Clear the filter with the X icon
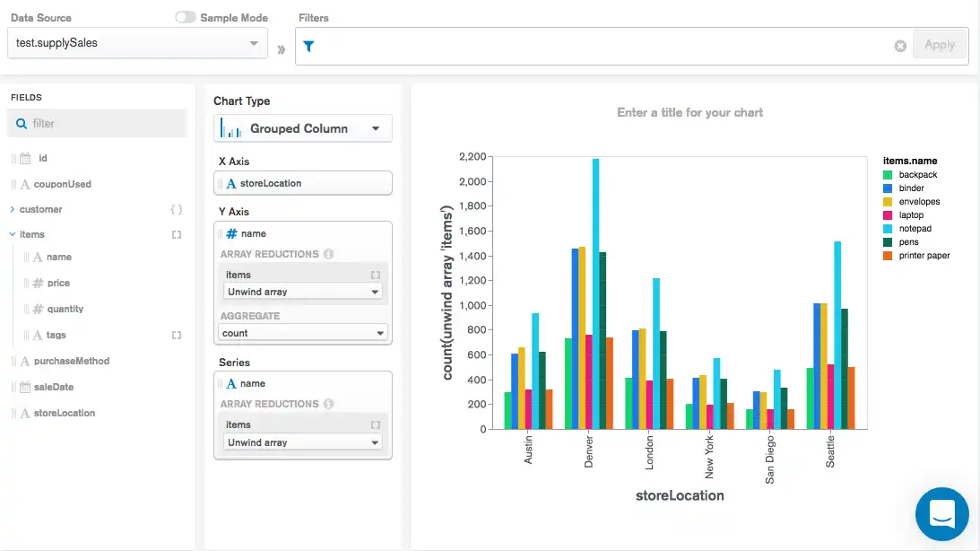 (x=900, y=46)
